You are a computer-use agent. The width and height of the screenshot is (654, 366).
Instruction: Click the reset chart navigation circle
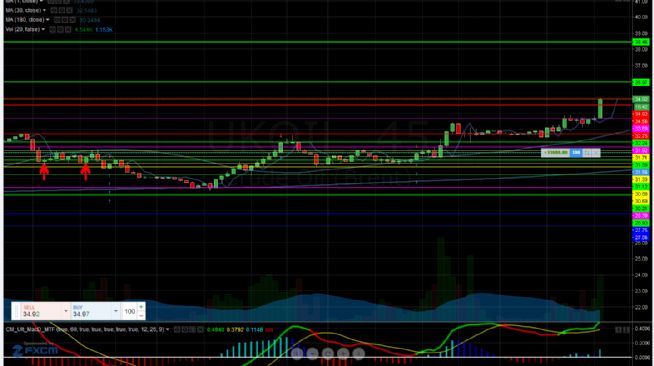pyautogui.click(x=328, y=354)
